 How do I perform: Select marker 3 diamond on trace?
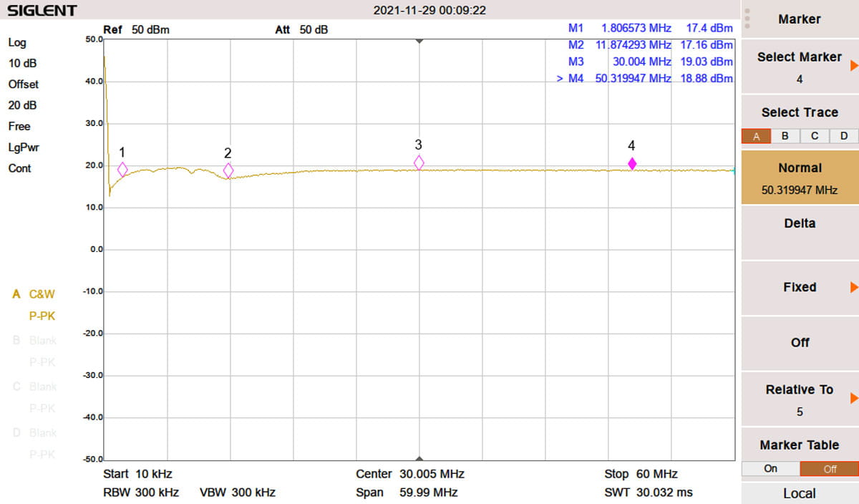pyautogui.click(x=419, y=163)
